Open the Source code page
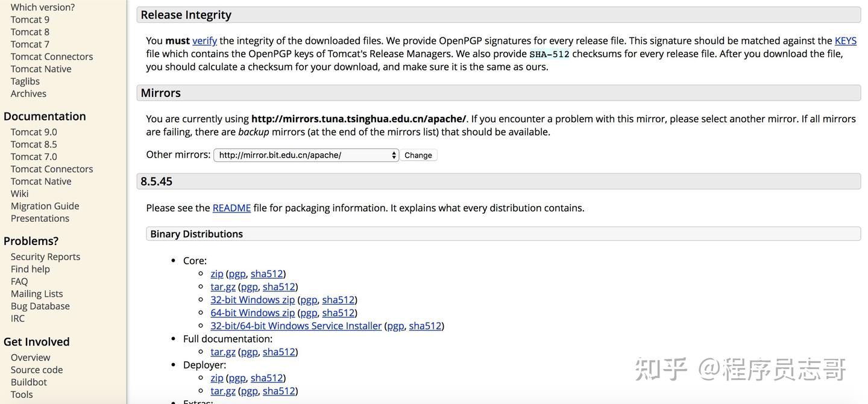The height and width of the screenshot is (404, 868). coord(37,370)
